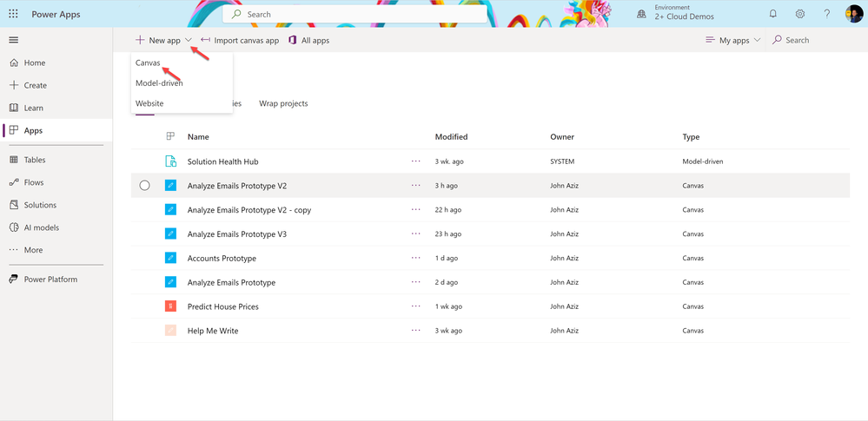Open the user profile avatar
The width and height of the screenshot is (868, 421).
(853, 14)
